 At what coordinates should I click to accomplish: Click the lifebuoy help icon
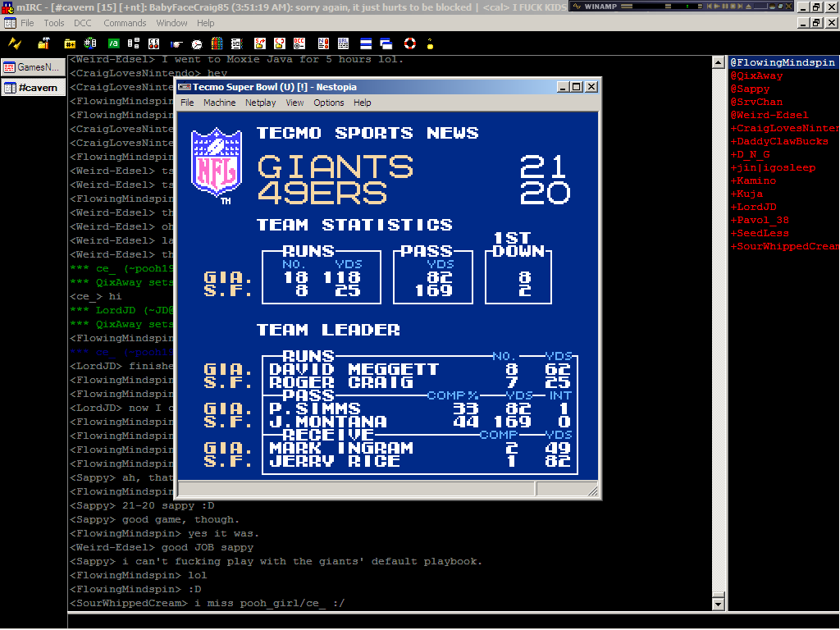point(409,43)
